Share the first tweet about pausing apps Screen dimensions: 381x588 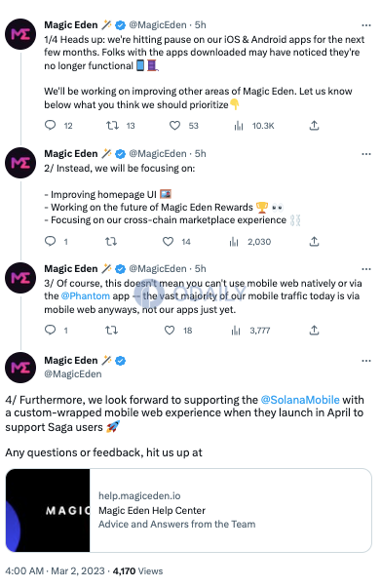[x=314, y=125]
